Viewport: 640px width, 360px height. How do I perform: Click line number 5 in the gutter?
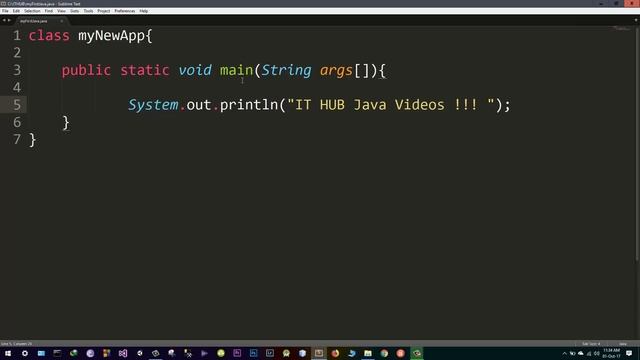tap(17, 105)
